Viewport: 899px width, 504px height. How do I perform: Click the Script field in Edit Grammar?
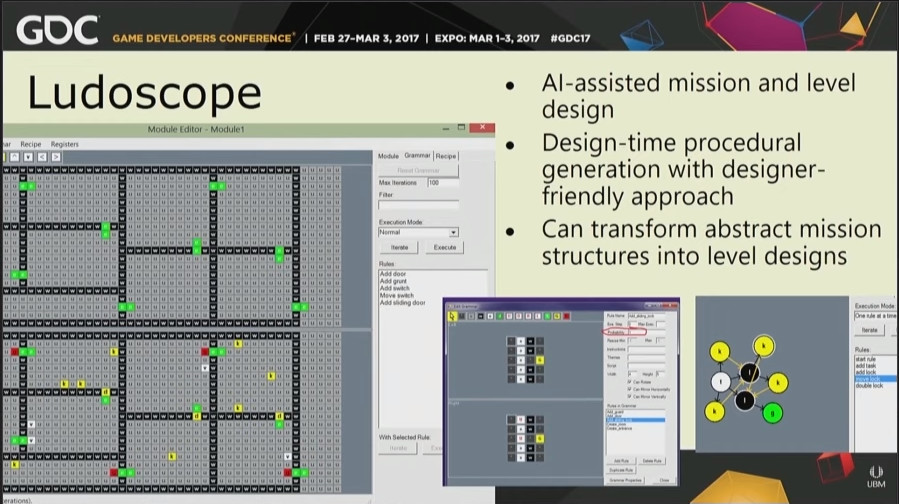pyautogui.click(x=647, y=366)
